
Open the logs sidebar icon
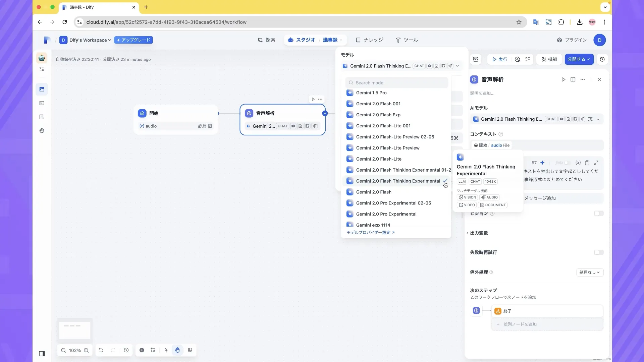click(42, 117)
